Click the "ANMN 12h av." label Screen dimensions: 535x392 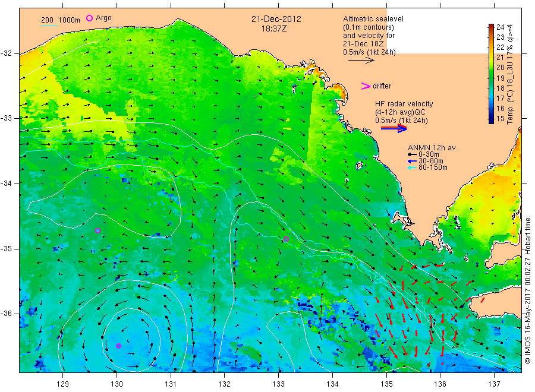tap(433, 148)
